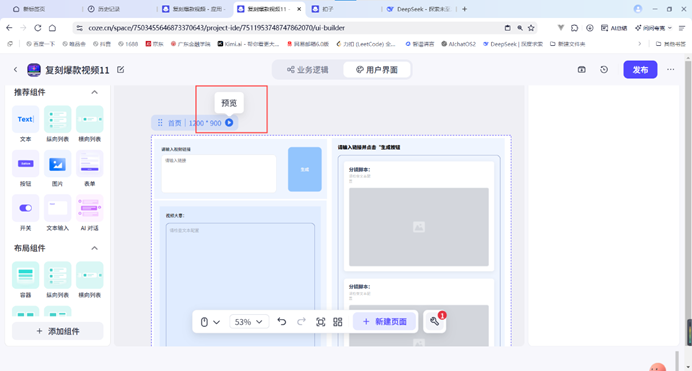Image resolution: width=692 pixels, height=371 pixels.
Task: Open the browser profile avatar
Action: point(637,9)
